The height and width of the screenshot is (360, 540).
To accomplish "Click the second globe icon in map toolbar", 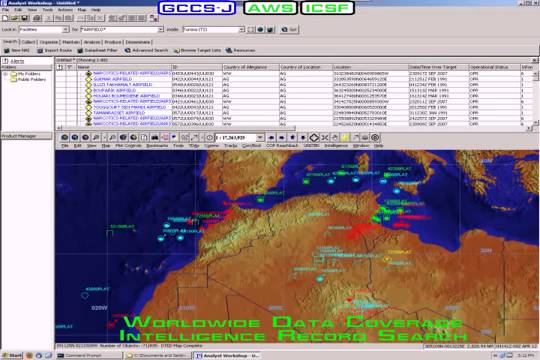I will click(75, 137).
